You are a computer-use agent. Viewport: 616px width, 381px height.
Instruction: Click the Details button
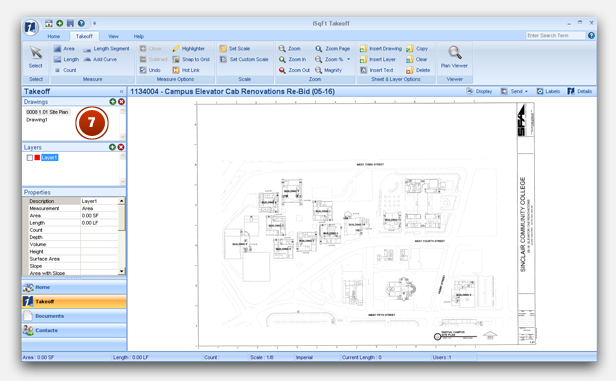[x=579, y=91]
